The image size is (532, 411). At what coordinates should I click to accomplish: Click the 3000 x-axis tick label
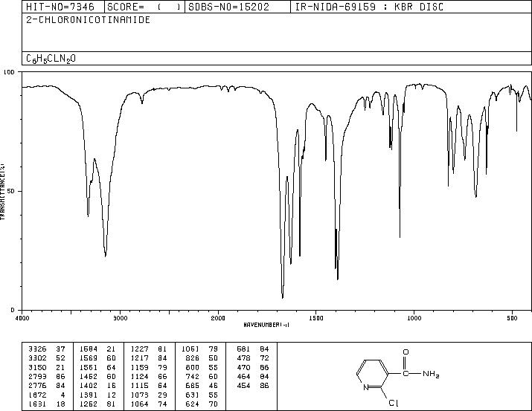pyautogui.click(x=121, y=318)
